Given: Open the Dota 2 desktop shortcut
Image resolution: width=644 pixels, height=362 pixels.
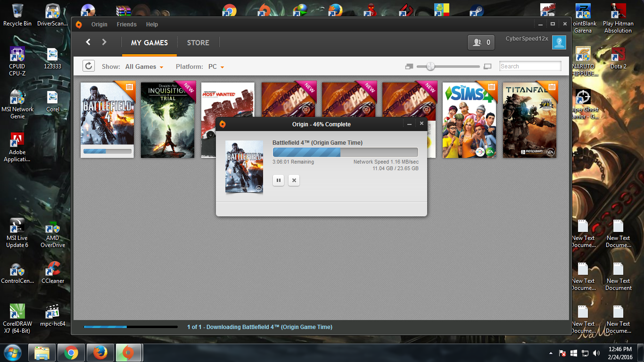Looking at the screenshot, I should pos(618,58).
